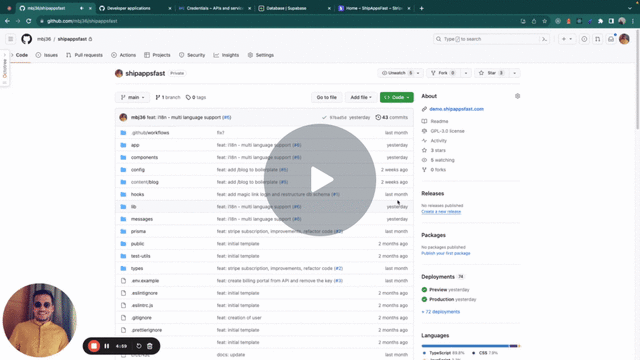Viewport: 640px width, 360px height.
Task: Switch to the Credentials APIs browser tab
Action: (x=215, y=8)
